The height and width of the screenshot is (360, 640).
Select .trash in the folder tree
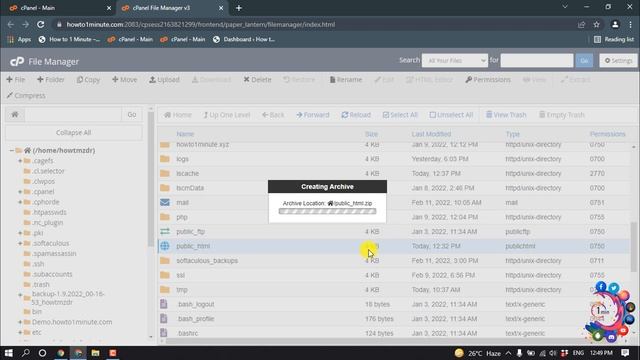[x=40, y=284]
